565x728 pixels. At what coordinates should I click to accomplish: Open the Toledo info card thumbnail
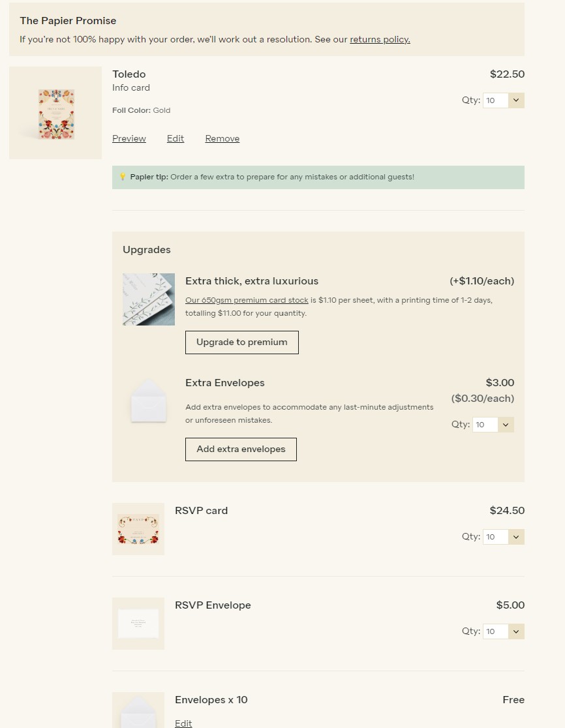[x=55, y=113]
